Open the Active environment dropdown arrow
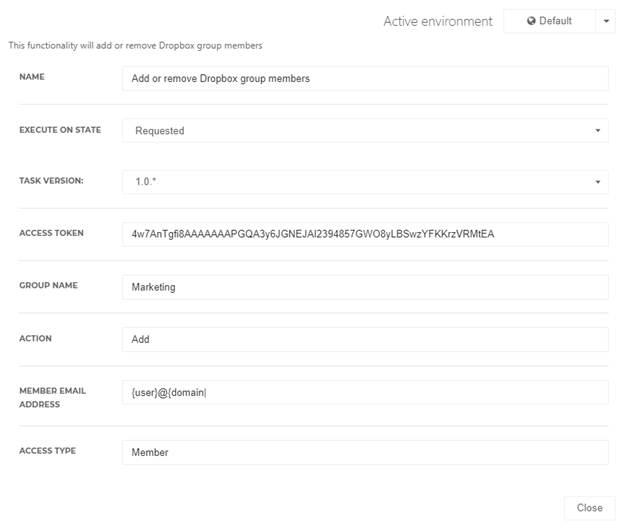The height and width of the screenshot is (531, 624). point(606,21)
